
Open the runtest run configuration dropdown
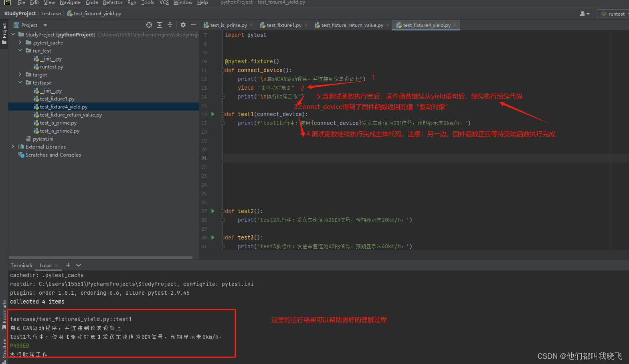pyautogui.click(x=613, y=14)
